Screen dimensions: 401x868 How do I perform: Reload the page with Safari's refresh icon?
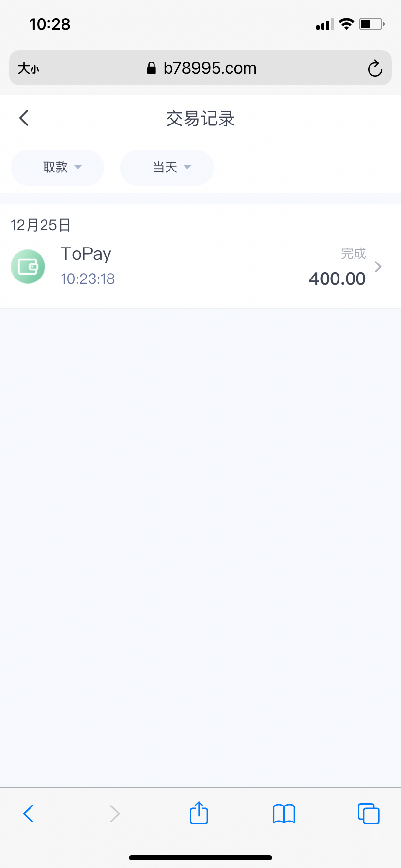[374, 68]
